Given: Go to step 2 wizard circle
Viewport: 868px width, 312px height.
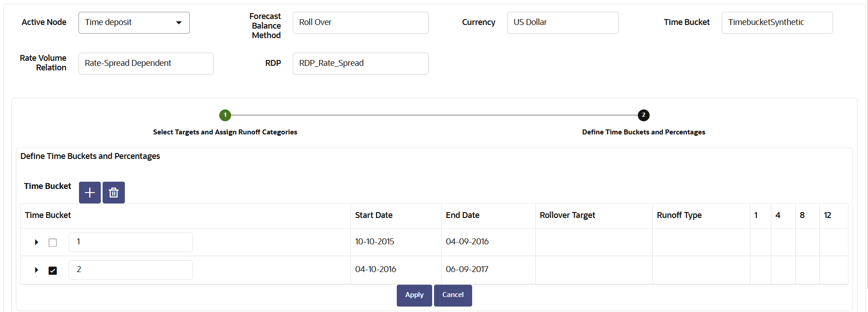Looking at the screenshot, I should coord(643,115).
